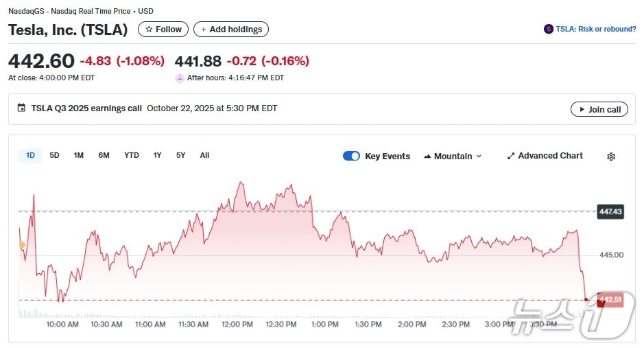Switch to the 5D time range
This screenshot has width=644, height=348.
tap(54, 156)
